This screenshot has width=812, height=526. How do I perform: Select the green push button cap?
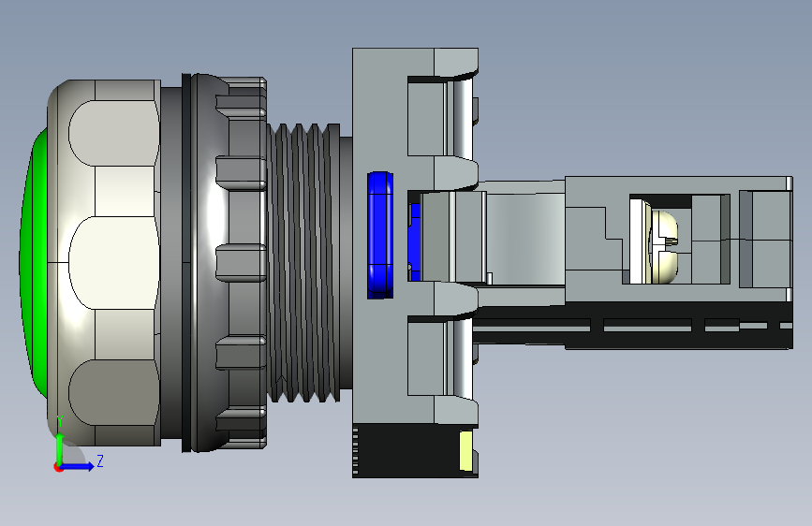pyautogui.click(x=34, y=263)
